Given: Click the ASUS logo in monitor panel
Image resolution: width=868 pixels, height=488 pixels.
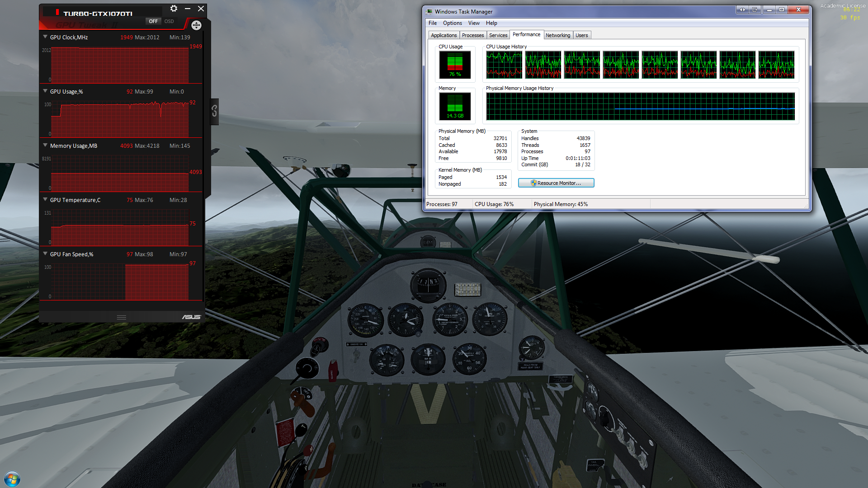Looking at the screenshot, I should [191, 317].
